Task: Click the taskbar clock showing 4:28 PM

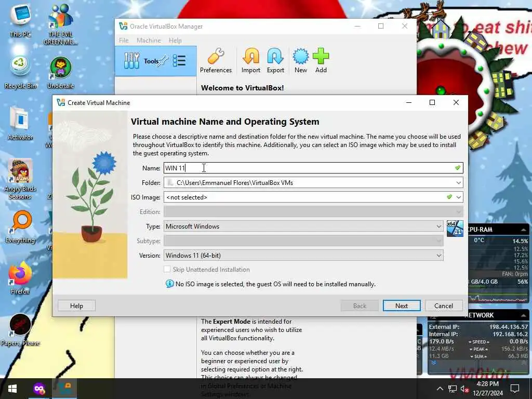Action: click(x=487, y=389)
